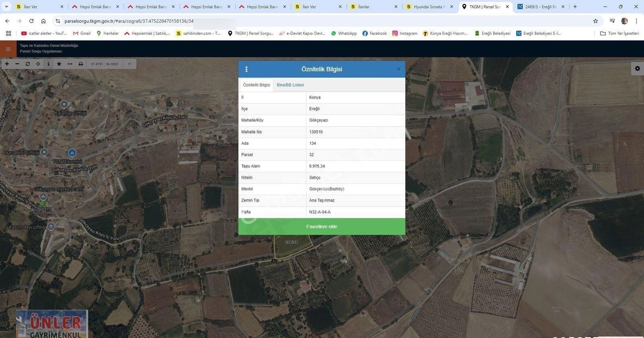Refresh the map with the reload tool
The image size is (644, 338).
click(28, 64)
